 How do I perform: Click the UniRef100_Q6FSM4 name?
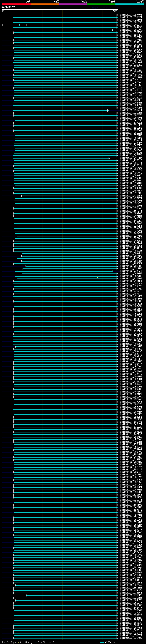[x=131, y=324]
